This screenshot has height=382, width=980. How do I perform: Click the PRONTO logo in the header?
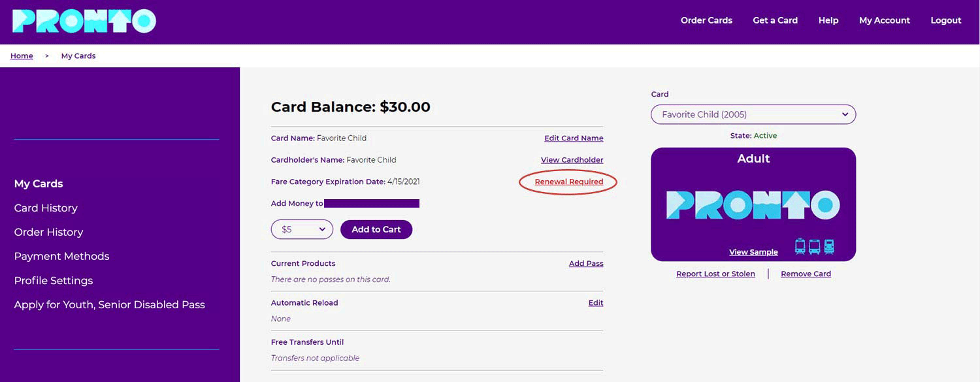tap(84, 21)
